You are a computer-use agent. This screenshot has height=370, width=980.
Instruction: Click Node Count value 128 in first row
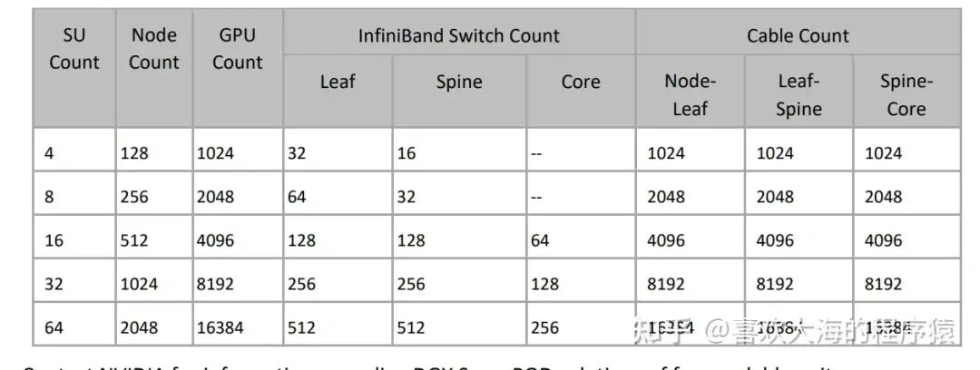135,153
